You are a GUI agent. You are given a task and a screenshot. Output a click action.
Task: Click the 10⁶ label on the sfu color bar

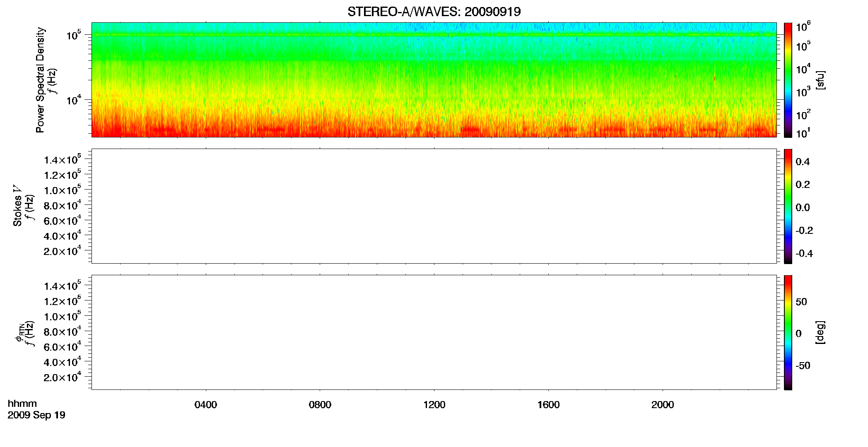[803, 26]
